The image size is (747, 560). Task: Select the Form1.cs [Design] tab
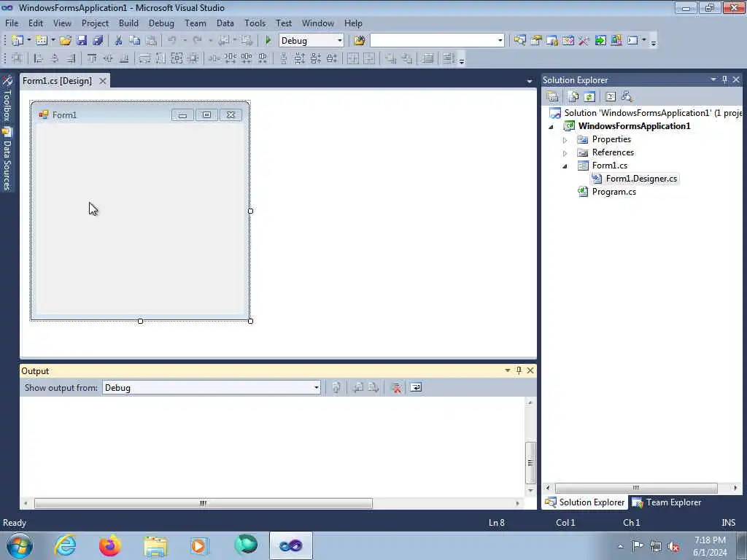click(57, 81)
